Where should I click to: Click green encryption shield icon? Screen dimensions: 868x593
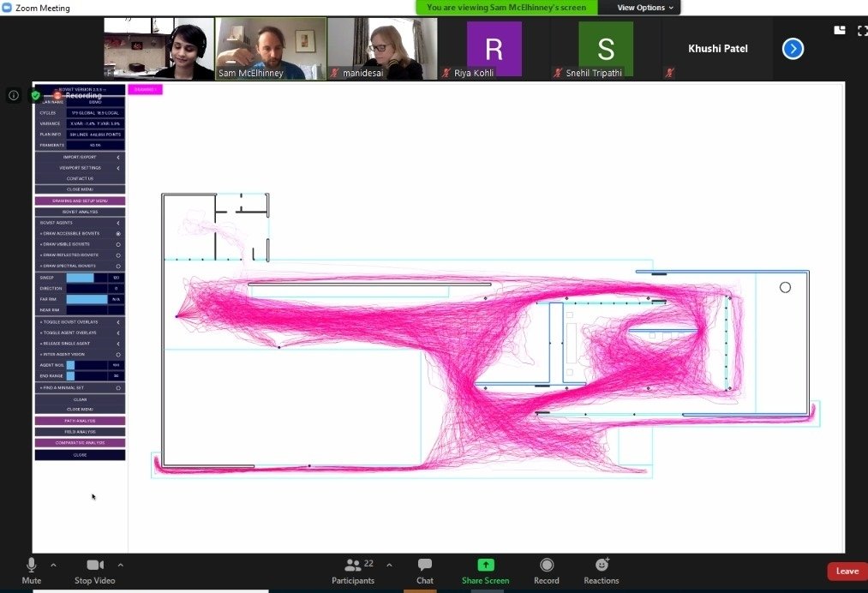click(35, 95)
